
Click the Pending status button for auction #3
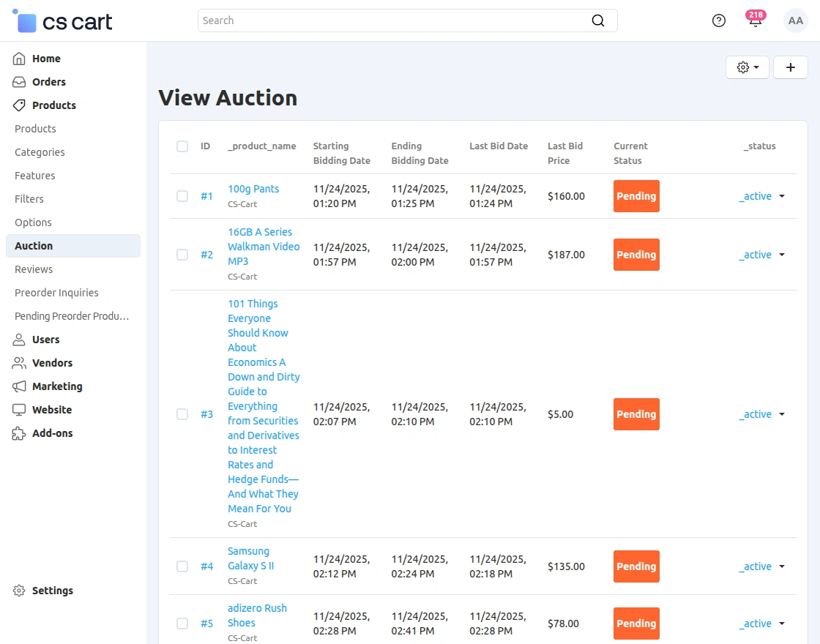pyautogui.click(x=635, y=414)
